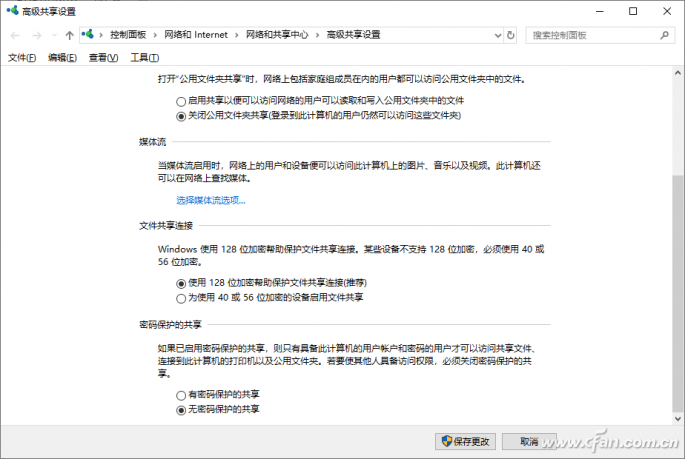Click the search magnifier icon
Viewport: 685px width, 459px height.
(x=664, y=35)
